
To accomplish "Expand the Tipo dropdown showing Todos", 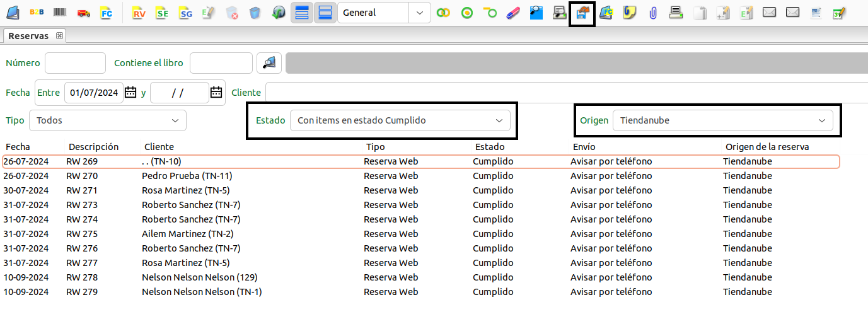I will (x=108, y=120).
